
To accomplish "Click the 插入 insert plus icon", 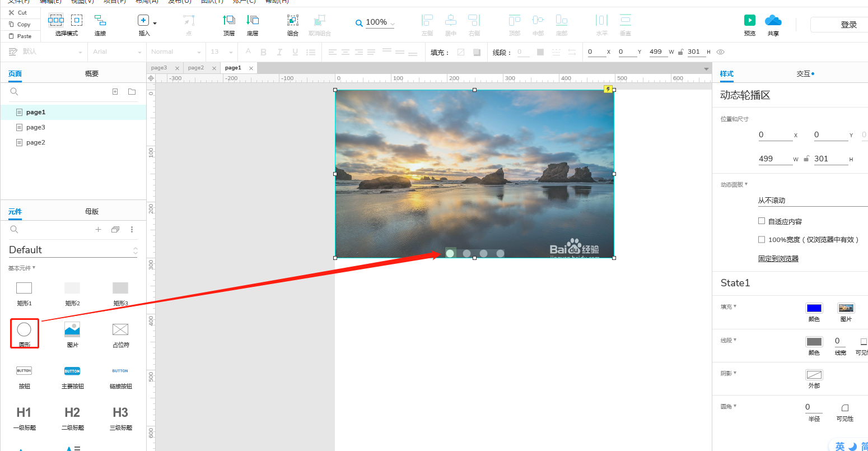I will coord(143,21).
